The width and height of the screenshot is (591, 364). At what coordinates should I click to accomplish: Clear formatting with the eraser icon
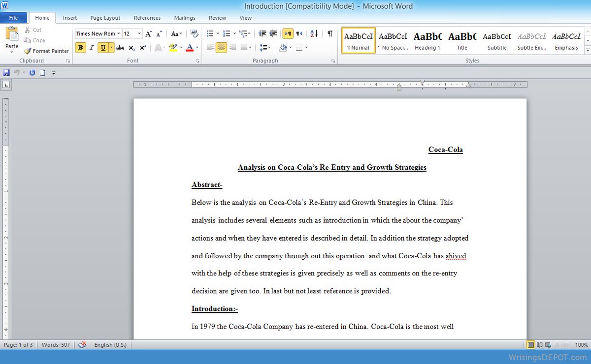tap(194, 33)
